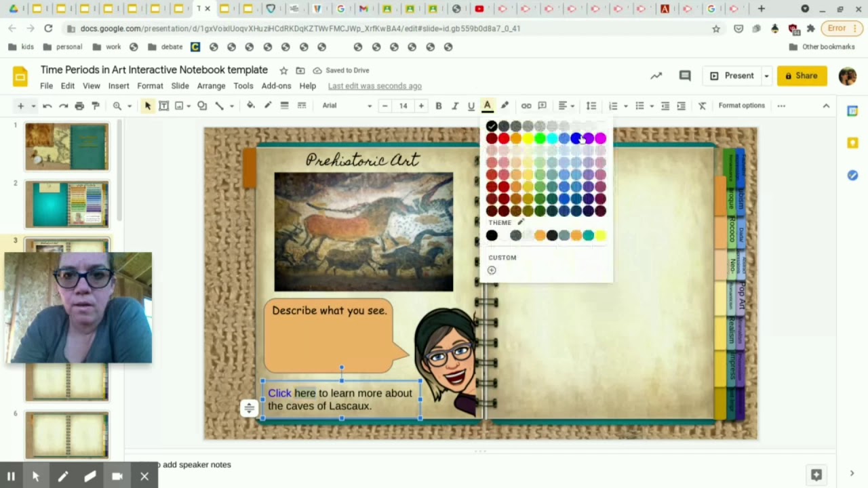Screen dimensions: 868x488
Task: Click the Add custom color plus button
Action: coord(492,270)
